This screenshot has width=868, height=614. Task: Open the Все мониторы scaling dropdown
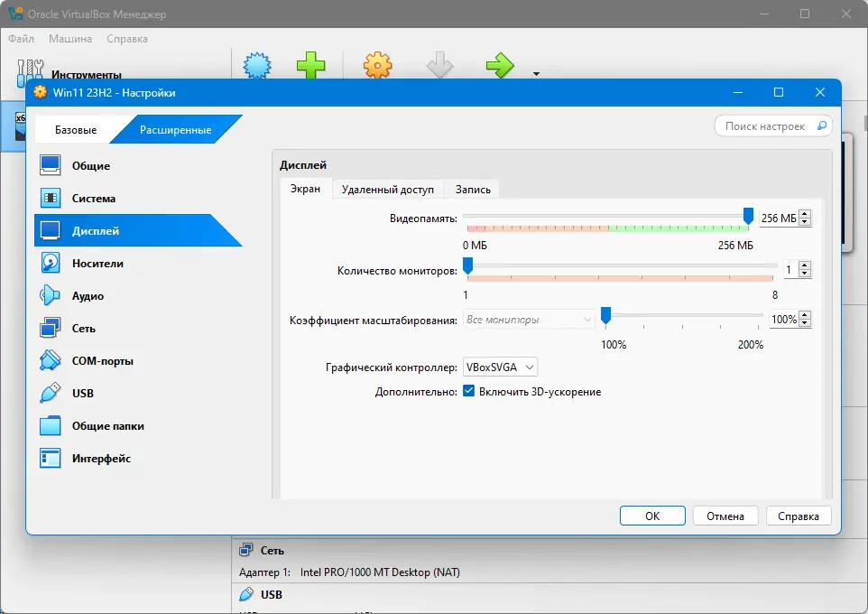pyautogui.click(x=529, y=320)
